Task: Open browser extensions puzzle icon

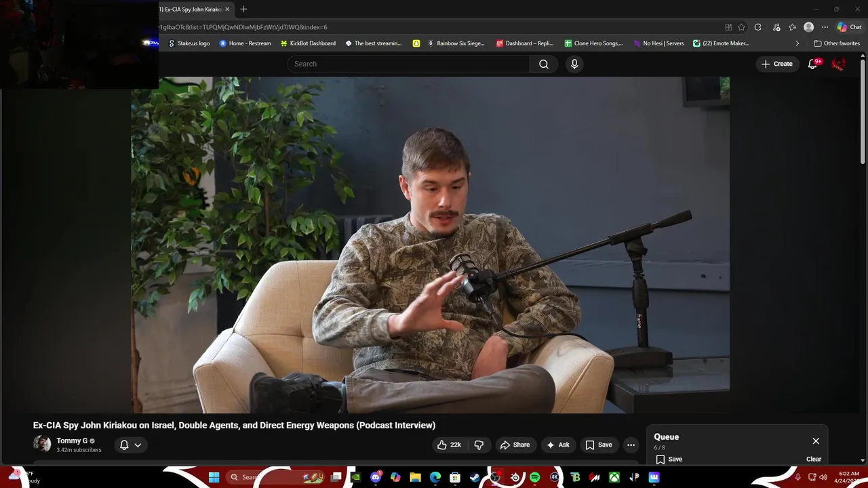Action: click(758, 27)
